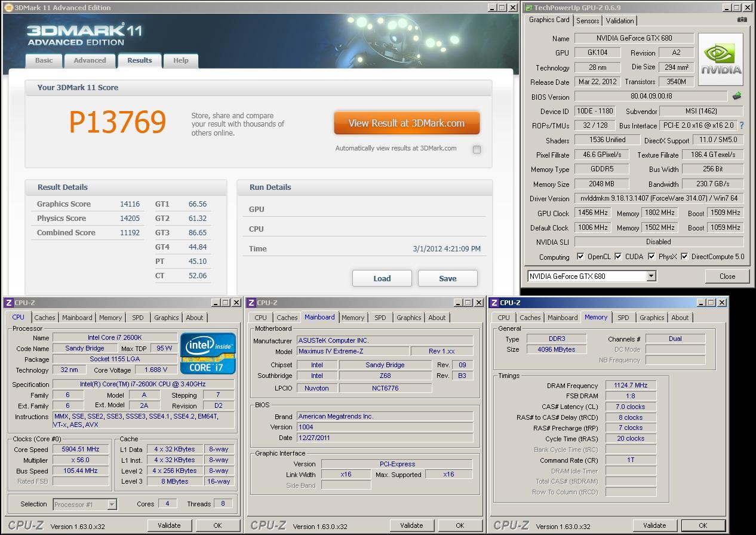
Task: Toggle the CUDA checkbox
Action: (x=618, y=257)
